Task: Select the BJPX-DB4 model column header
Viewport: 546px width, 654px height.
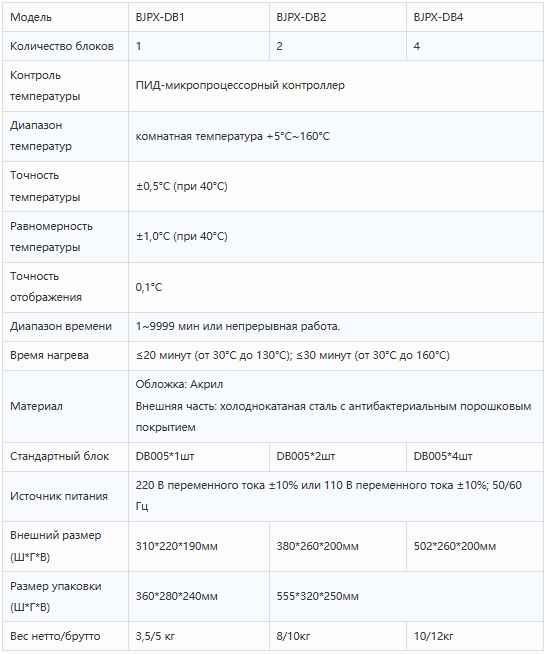Action: 475,17
